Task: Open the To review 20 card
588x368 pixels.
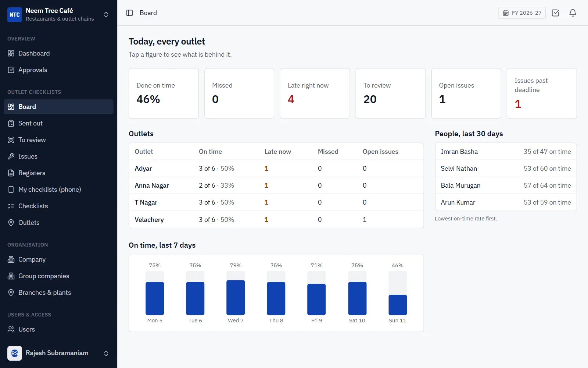Action: click(x=391, y=93)
